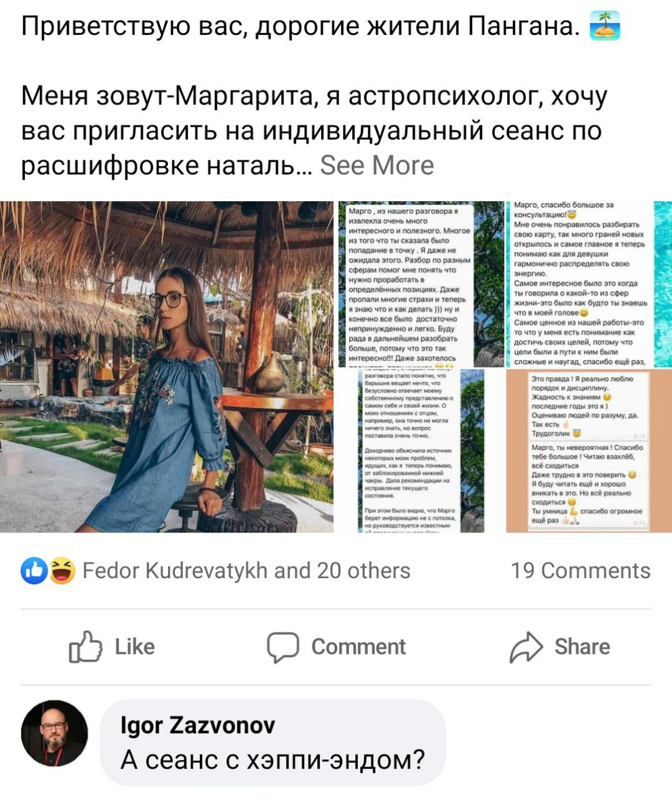This screenshot has width=672, height=800.
Task: Open top-middle review screenshot starting "Марго, из нашего"
Action: click(x=421, y=284)
